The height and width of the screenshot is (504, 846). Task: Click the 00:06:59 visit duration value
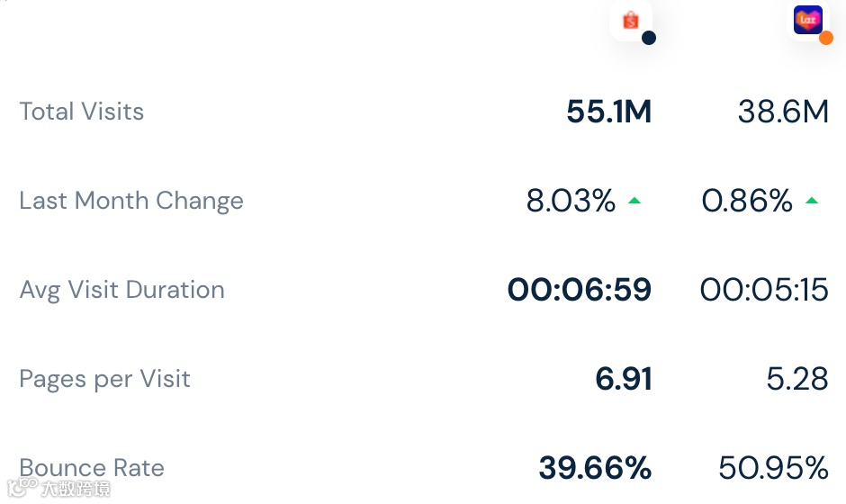click(x=580, y=290)
